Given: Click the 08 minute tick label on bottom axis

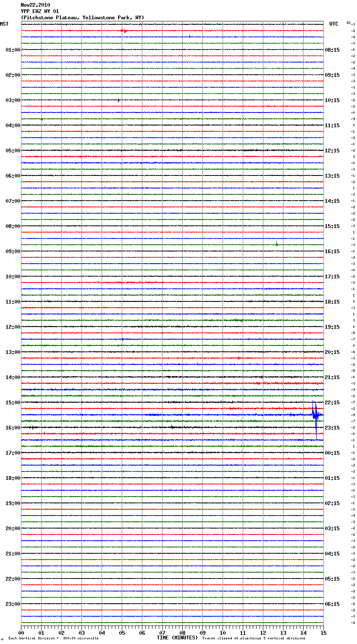Looking at the screenshot, I should 182,633.
